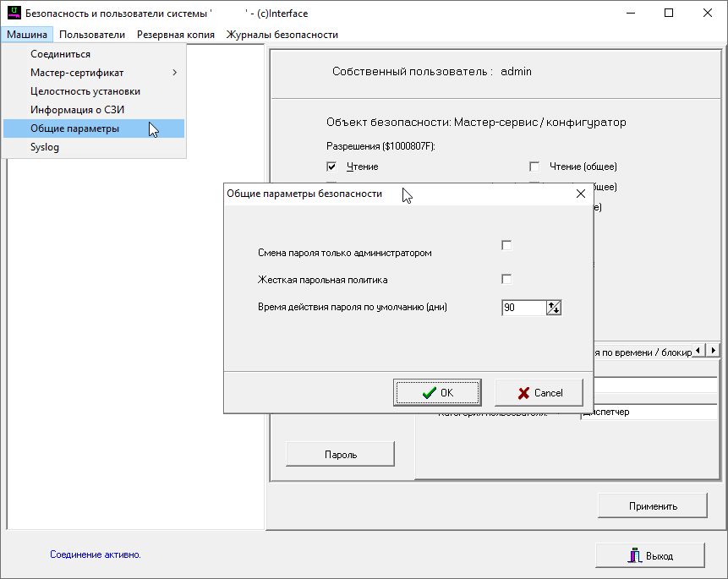Open the Пользователи menu
This screenshot has width=728, height=579.
coord(92,35)
